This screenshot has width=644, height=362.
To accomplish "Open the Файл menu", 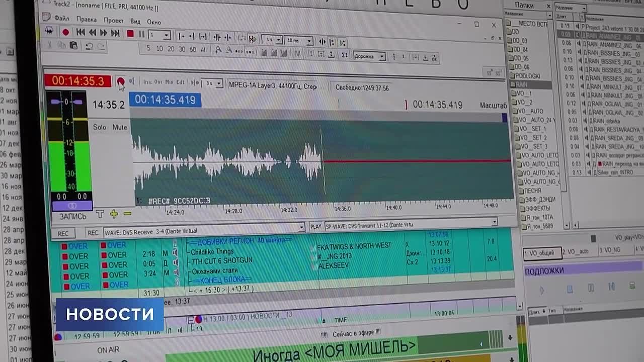I will click(x=62, y=18).
